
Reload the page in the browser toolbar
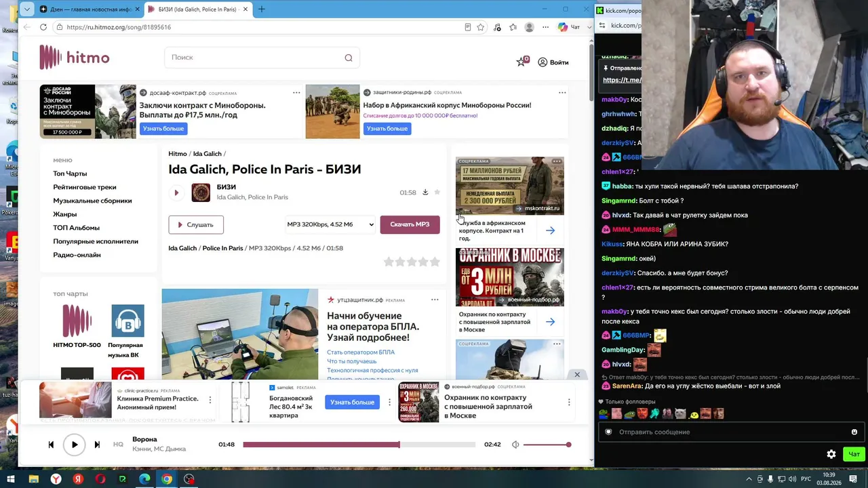coord(43,27)
